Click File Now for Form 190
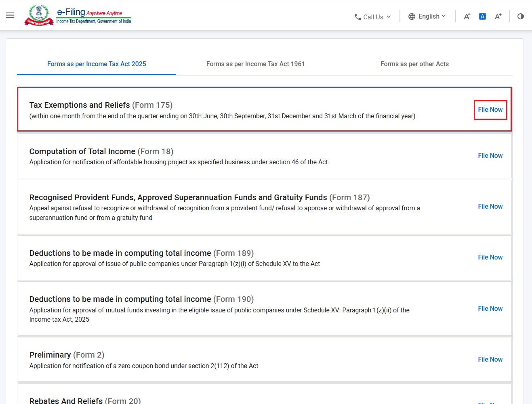532x404 pixels. pos(490,308)
